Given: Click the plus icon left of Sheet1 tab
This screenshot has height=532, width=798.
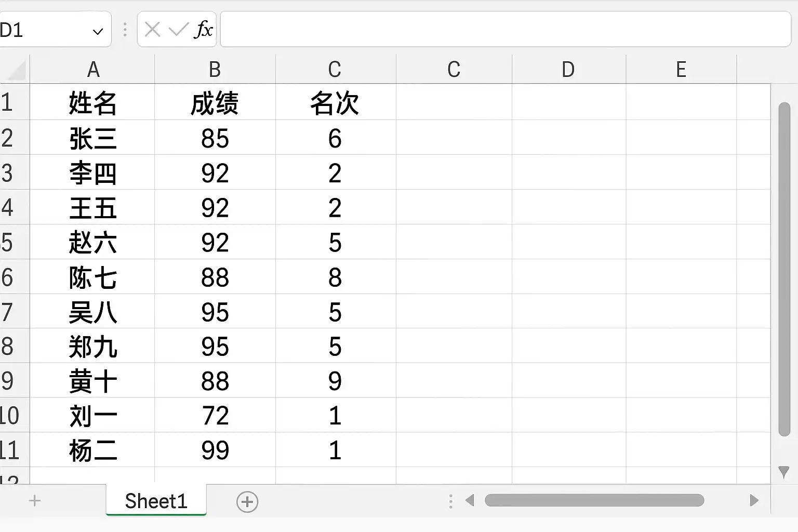Looking at the screenshot, I should (35, 501).
